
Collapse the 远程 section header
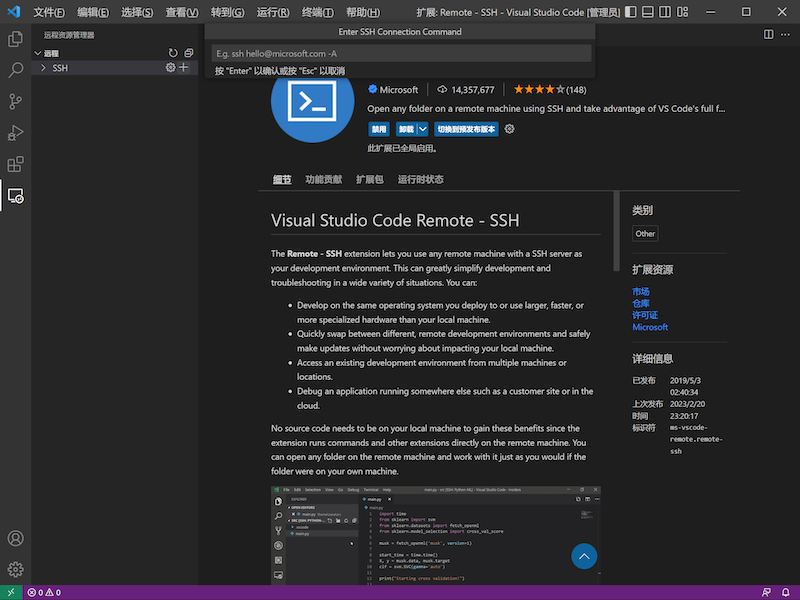pyautogui.click(x=51, y=53)
